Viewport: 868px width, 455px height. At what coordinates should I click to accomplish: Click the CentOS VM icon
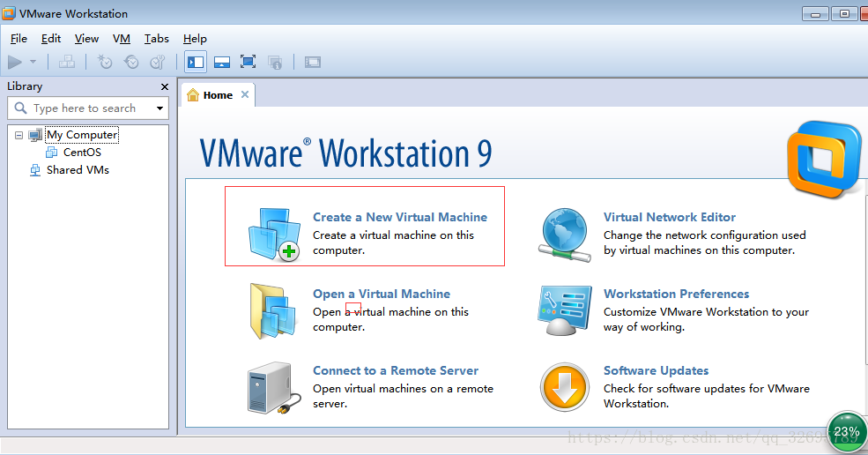coord(51,152)
